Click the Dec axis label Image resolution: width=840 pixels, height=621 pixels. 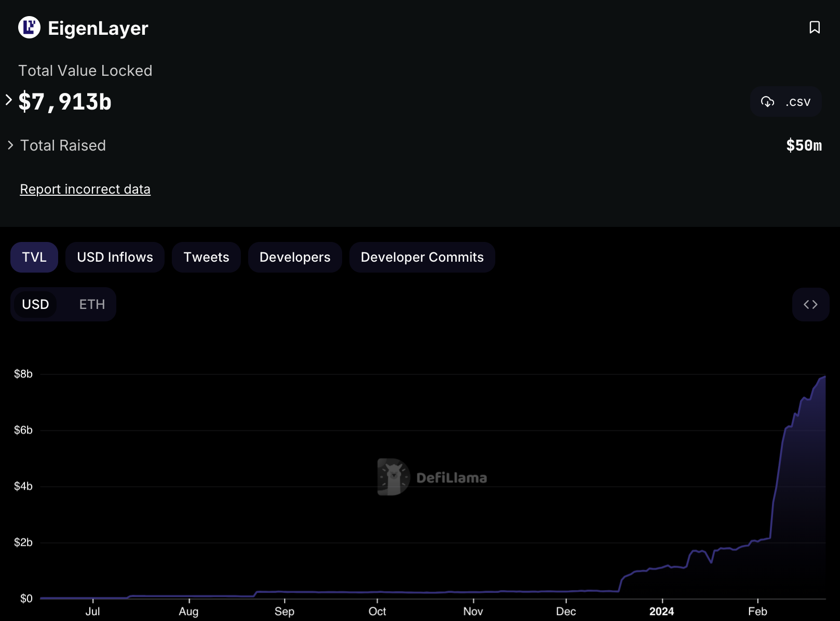(566, 611)
